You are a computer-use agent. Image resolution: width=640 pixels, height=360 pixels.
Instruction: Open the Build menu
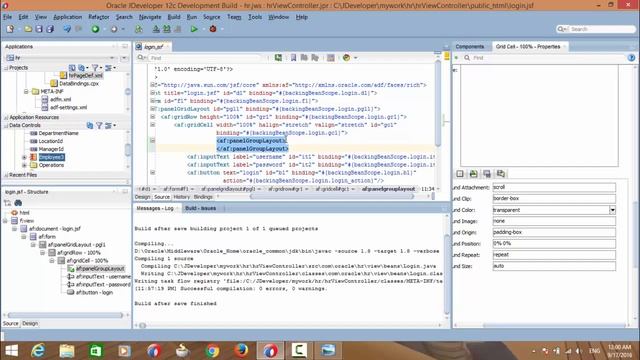tap(174, 17)
